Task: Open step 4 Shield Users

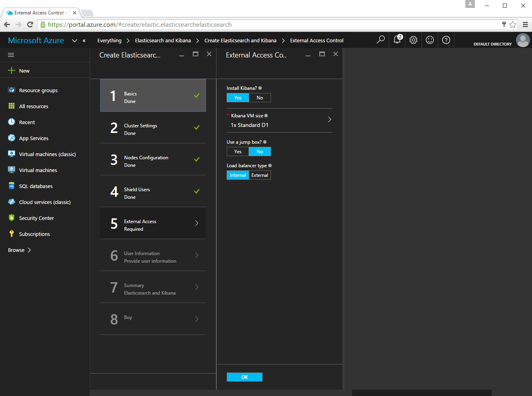Action: tap(153, 191)
